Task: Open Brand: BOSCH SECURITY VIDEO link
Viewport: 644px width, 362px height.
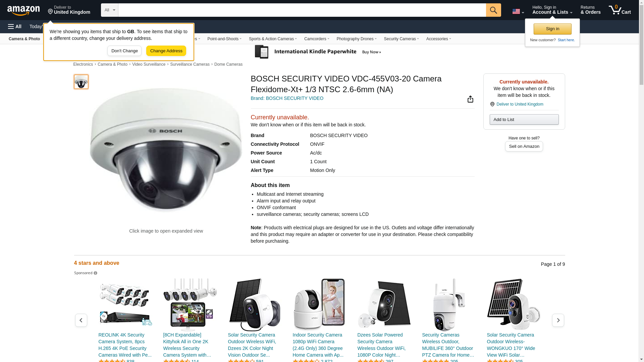Action: tap(287, 98)
